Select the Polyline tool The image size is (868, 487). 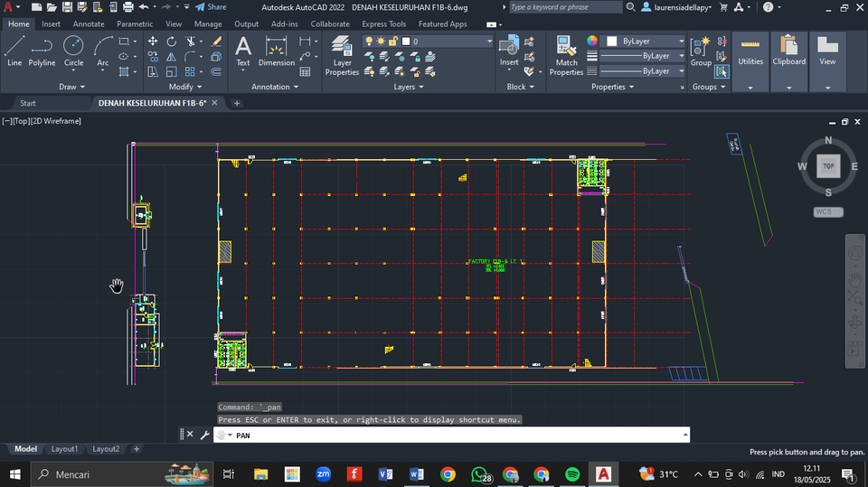tap(42, 51)
